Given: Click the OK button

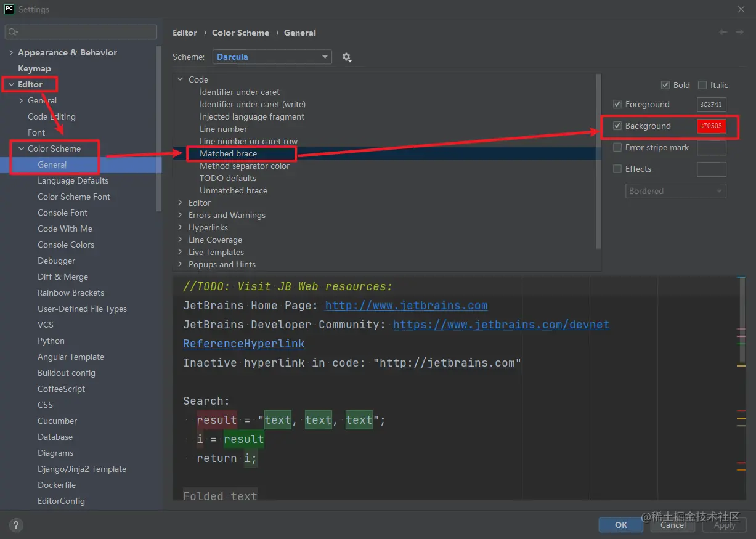Looking at the screenshot, I should click(621, 525).
